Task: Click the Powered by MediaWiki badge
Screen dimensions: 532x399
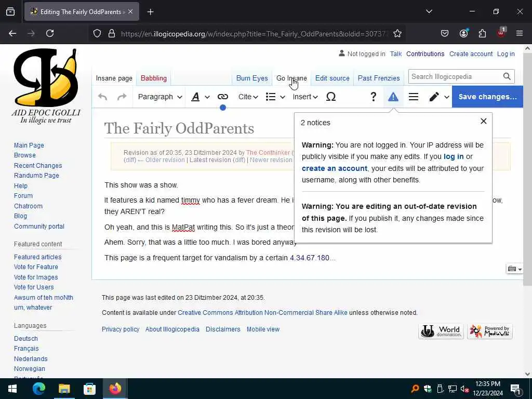Action: tap(490, 331)
